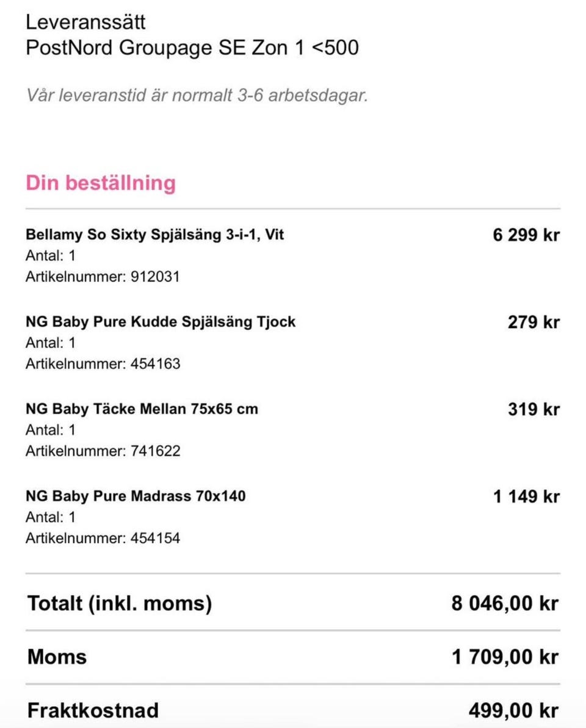Select article number 912031
The width and height of the screenshot is (586, 728).
click(x=155, y=277)
